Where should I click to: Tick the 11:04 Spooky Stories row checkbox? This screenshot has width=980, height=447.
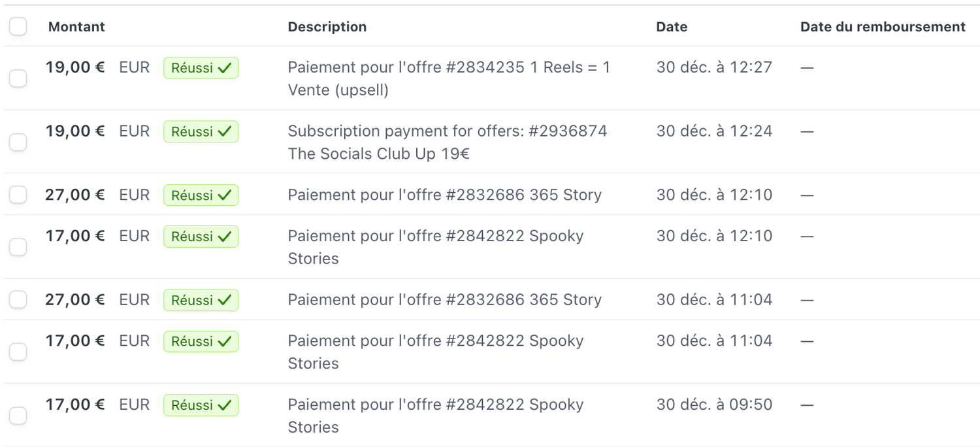18,352
